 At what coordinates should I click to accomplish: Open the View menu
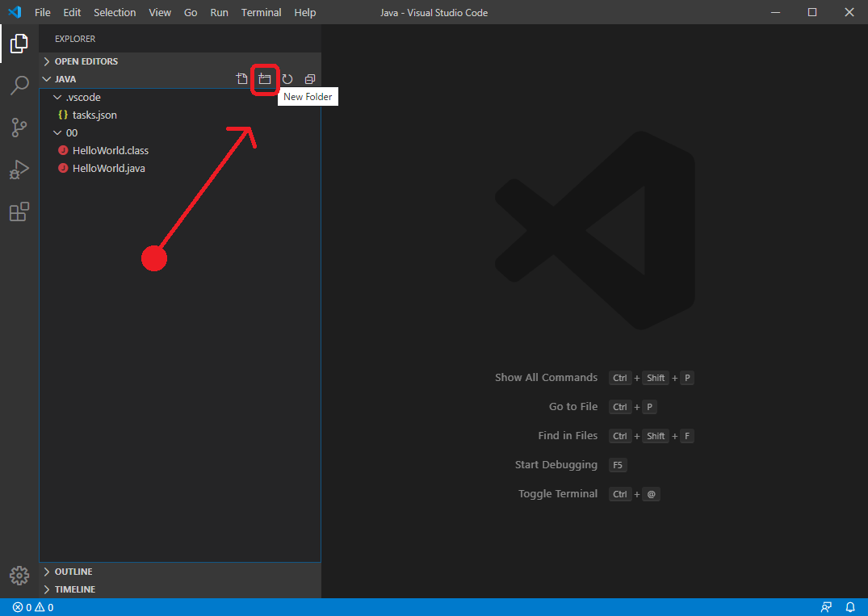click(x=160, y=12)
